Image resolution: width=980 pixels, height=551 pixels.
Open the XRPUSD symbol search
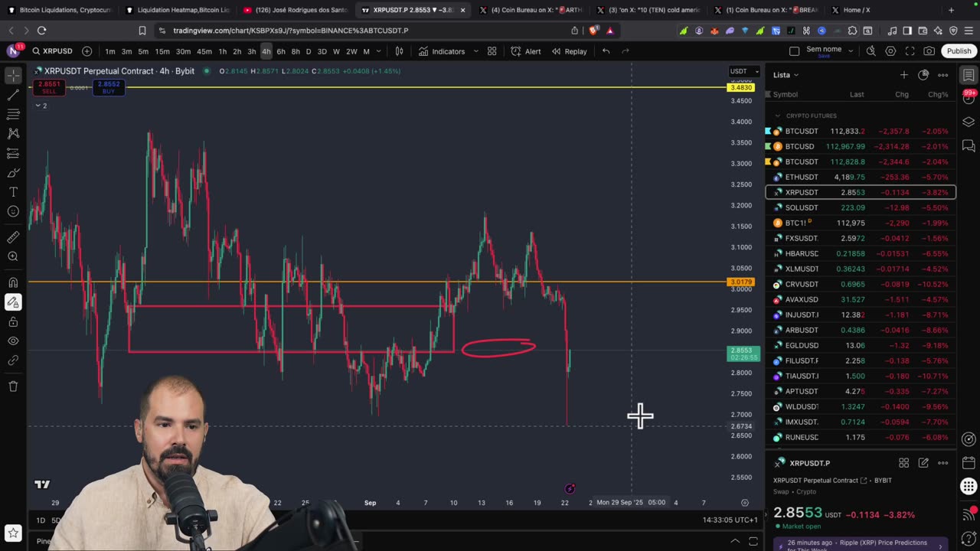pos(52,51)
